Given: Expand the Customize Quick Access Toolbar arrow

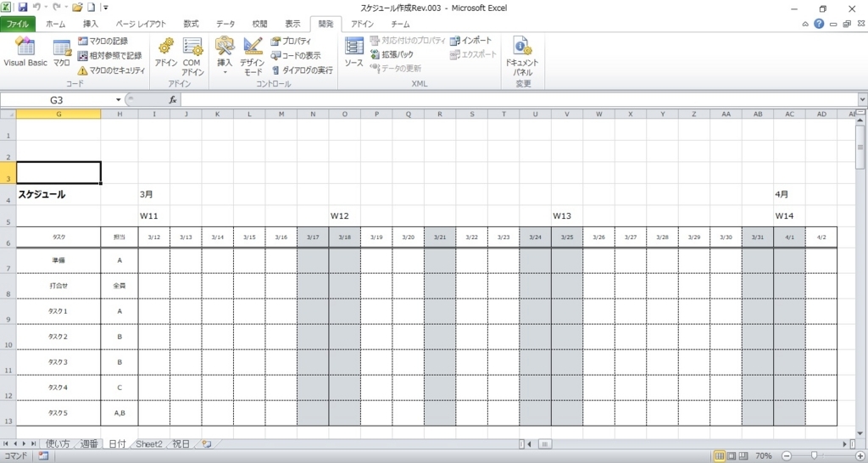Looking at the screenshot, I should click(106, 8).
